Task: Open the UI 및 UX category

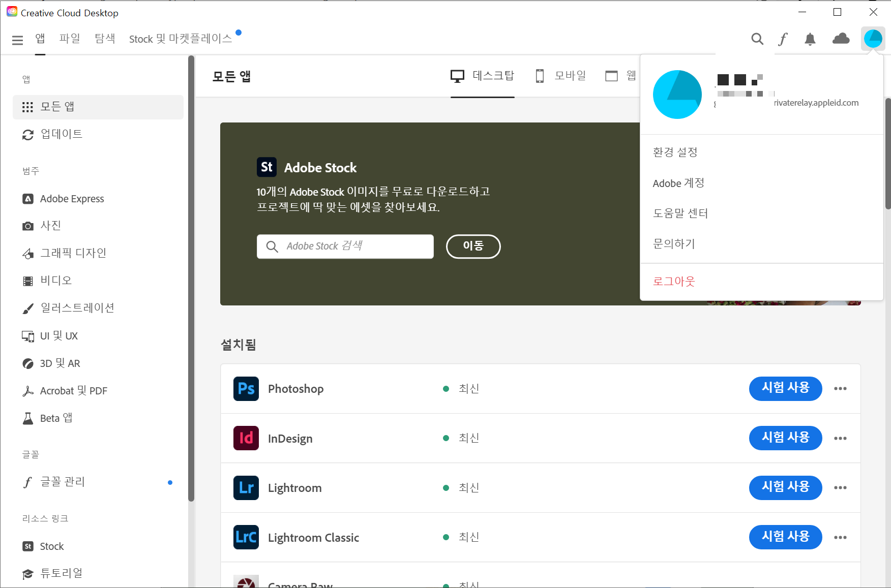Action: click(98, 336)
